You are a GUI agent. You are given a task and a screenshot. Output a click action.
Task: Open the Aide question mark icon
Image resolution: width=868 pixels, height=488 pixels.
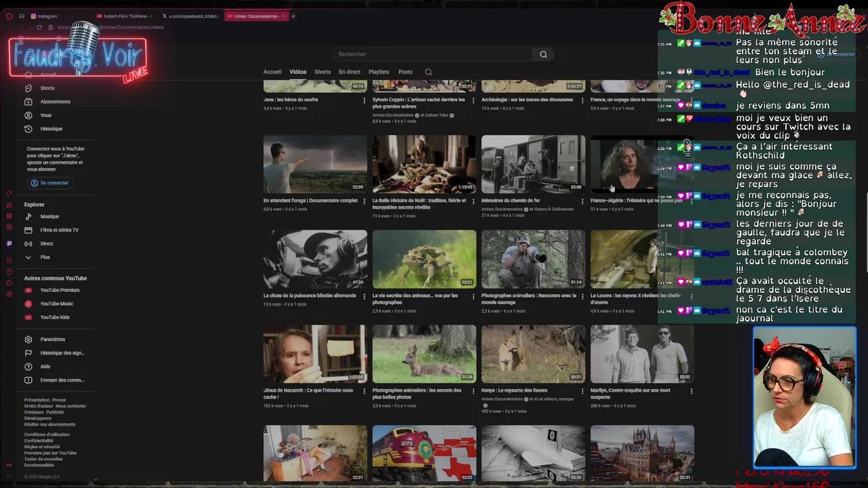[28, 367]
